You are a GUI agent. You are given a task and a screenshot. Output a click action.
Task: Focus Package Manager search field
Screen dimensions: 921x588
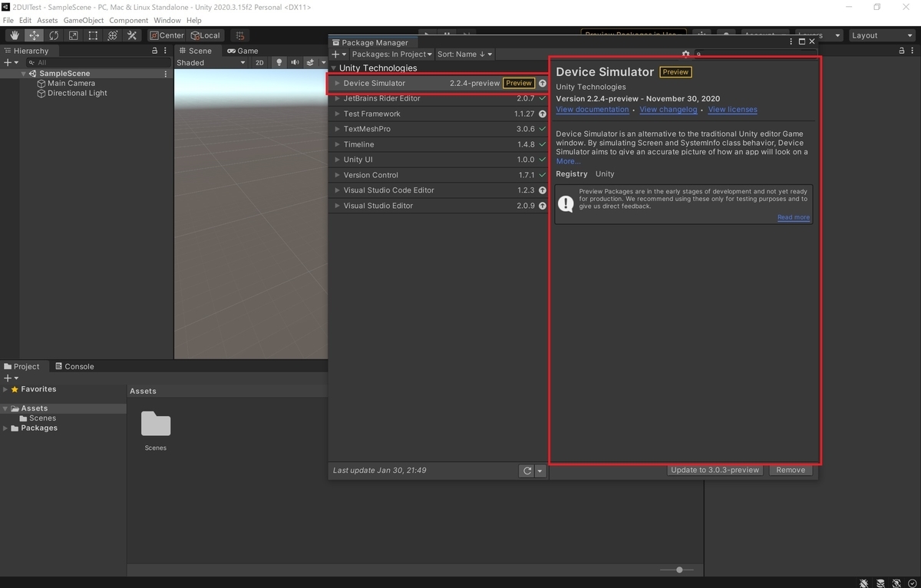point(756,55)
